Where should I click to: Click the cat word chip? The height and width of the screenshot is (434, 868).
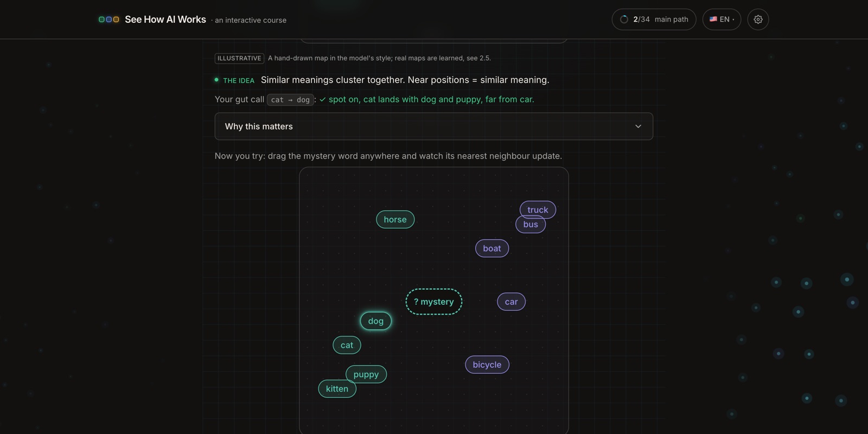(347, 345)
